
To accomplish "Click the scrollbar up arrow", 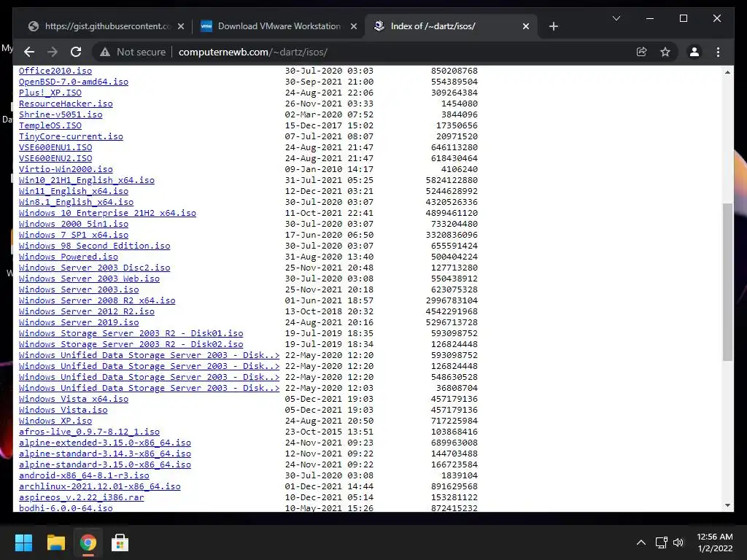I will click(x=727, y=72).
